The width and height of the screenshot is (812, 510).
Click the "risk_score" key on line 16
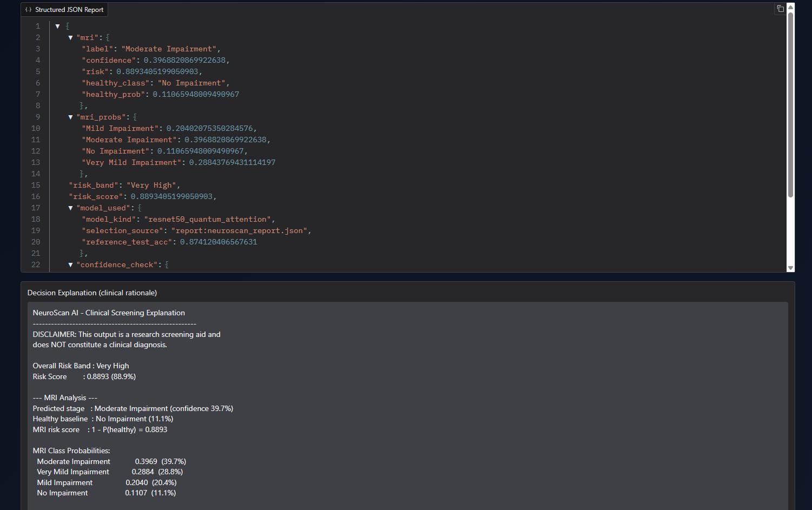tap(97, 196)
